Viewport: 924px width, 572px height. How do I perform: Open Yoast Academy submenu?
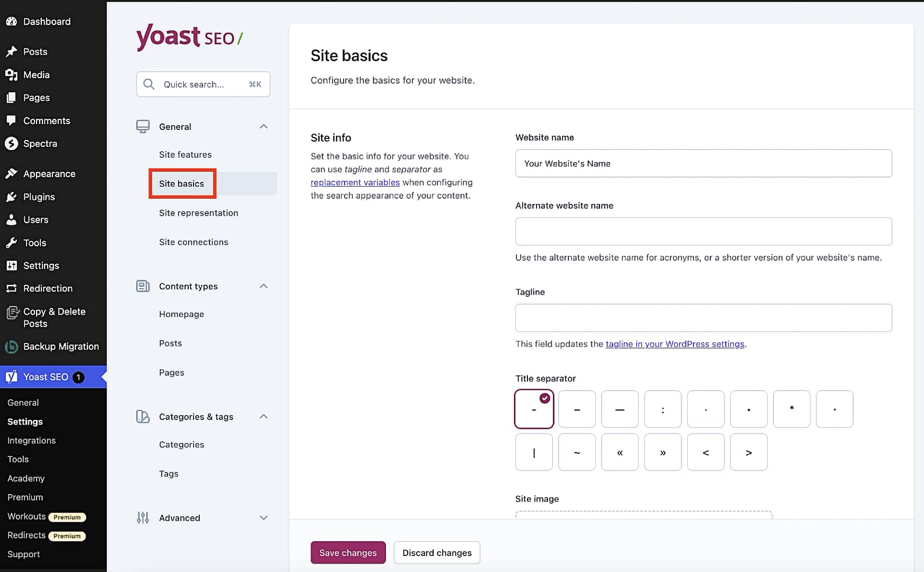26,478
